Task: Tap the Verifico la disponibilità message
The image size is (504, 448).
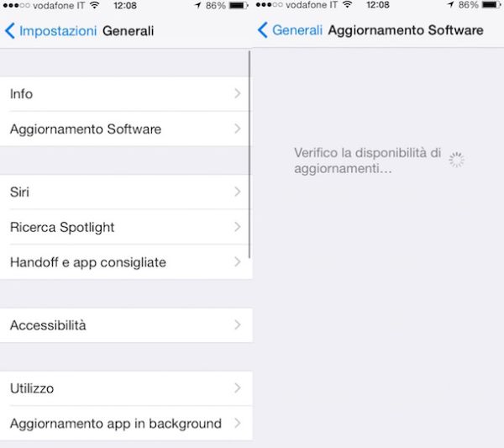Action: [x=367, y=161]
